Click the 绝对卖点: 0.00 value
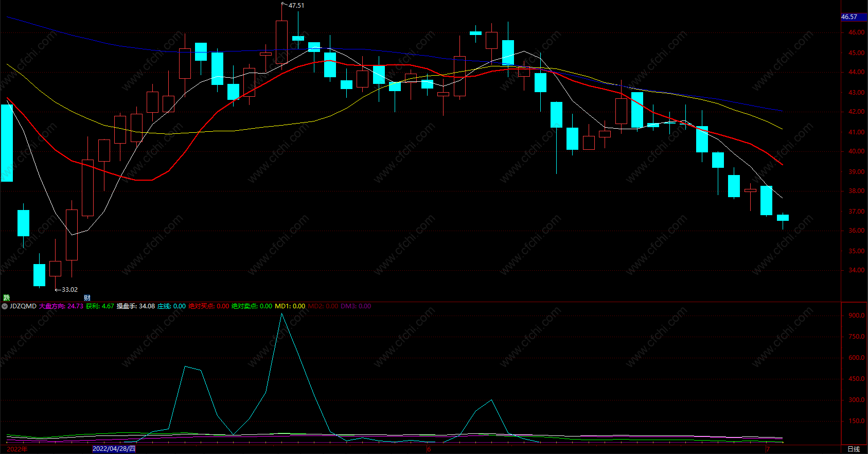This screenshot has height=454, width=868. [252, 306]
